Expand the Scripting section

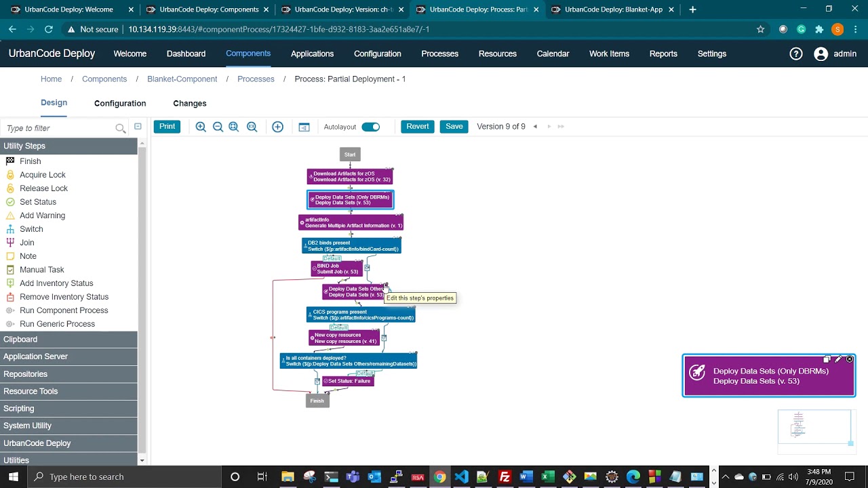(x=68, y=409)
